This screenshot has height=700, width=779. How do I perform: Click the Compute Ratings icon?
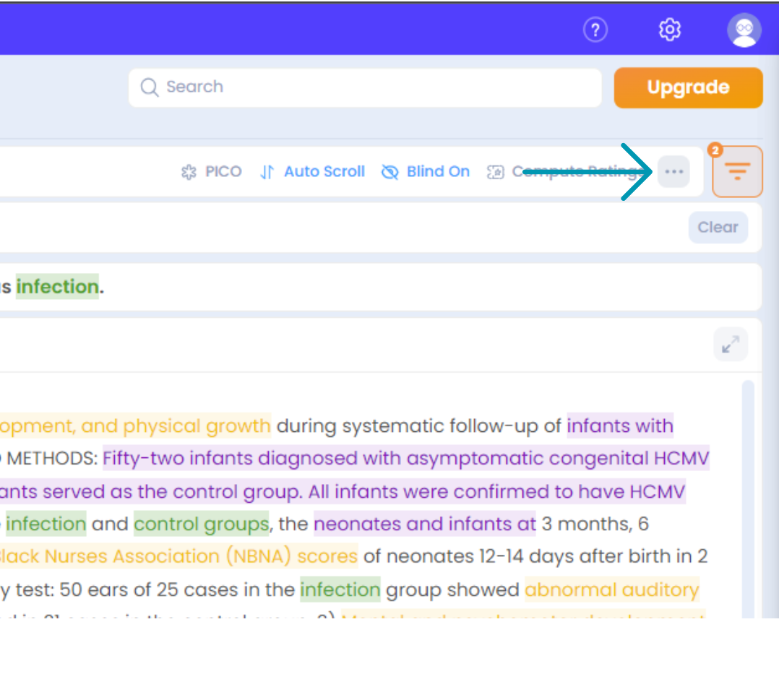coord(496,171)
